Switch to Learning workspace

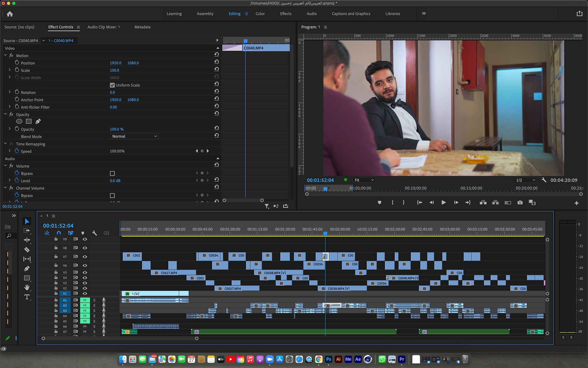(x=174, y=14)
